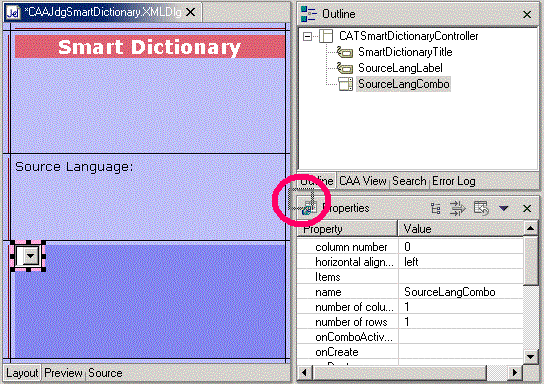The height and width of the screenshot is (384, 547).
Task: Click the Show Categories icon in Properties toolbar
Action: coord(436,208)
